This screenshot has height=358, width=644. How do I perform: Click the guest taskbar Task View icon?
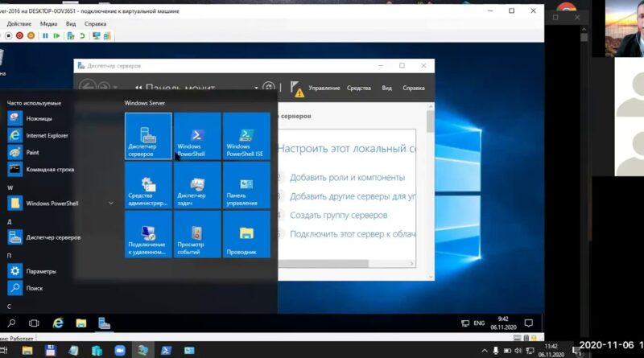tap(34, 323)
